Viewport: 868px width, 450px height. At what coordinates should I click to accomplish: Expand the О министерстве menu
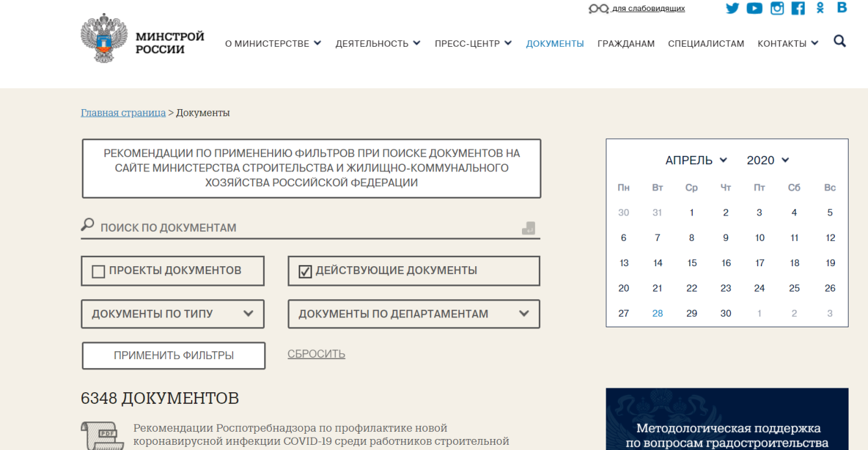coord(273,44)
